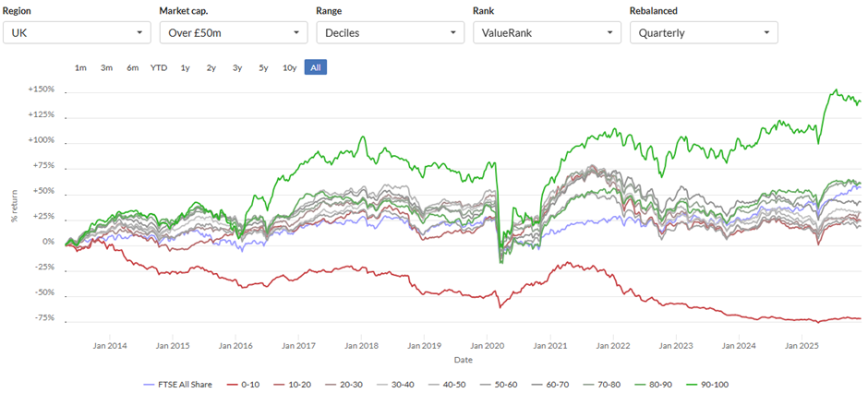Select the 6m time range
Screen dimensions: 868x393
133,67
